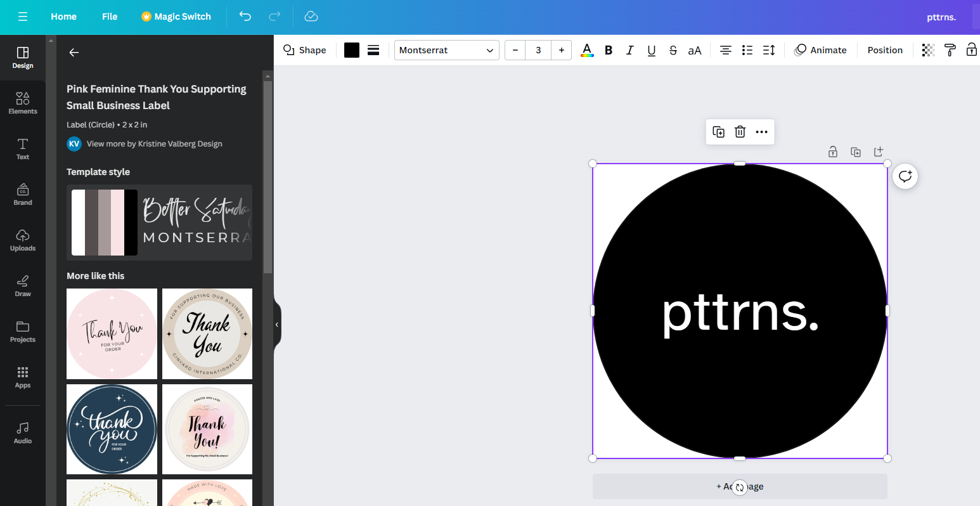The image size is (980, 506).
Task: Delete element with floating trash icon
Action: pyautogui.click(x=740, y=132)
